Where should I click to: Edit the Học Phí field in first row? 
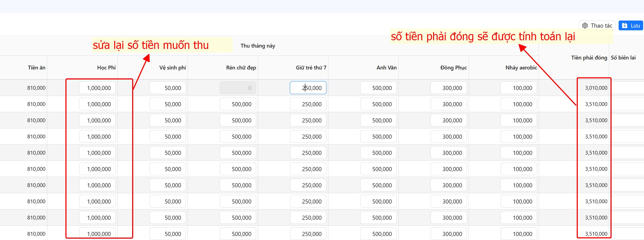click(x=97, y=88)
